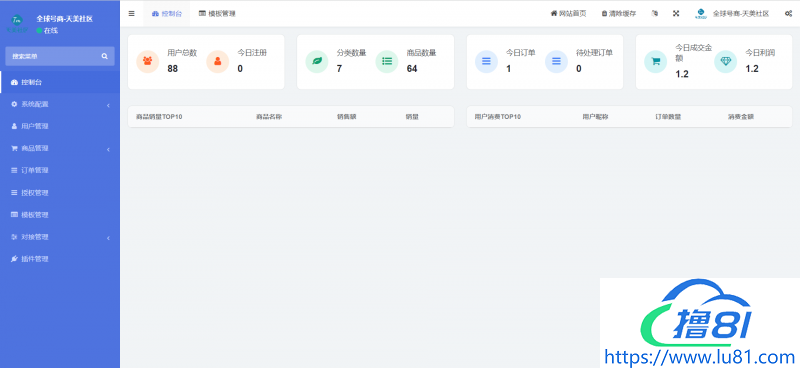This screenshot has height=368, width=800.
Task: Click the teal cart icon for 今日成交金额
Action: coord(656,61)
